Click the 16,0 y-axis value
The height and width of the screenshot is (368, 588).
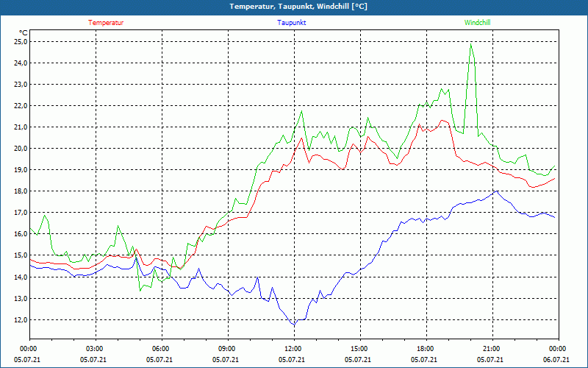click(x=21, y=234)
